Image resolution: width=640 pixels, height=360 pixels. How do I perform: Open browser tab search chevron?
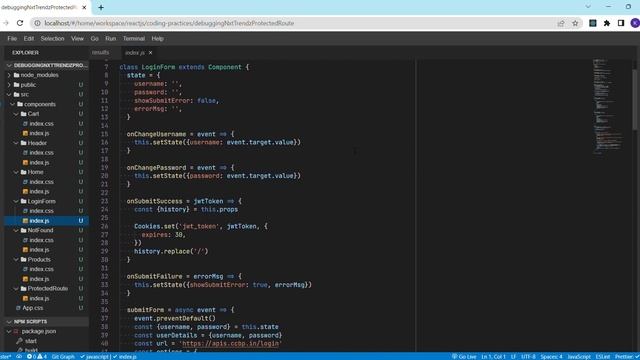coord(588,7)
